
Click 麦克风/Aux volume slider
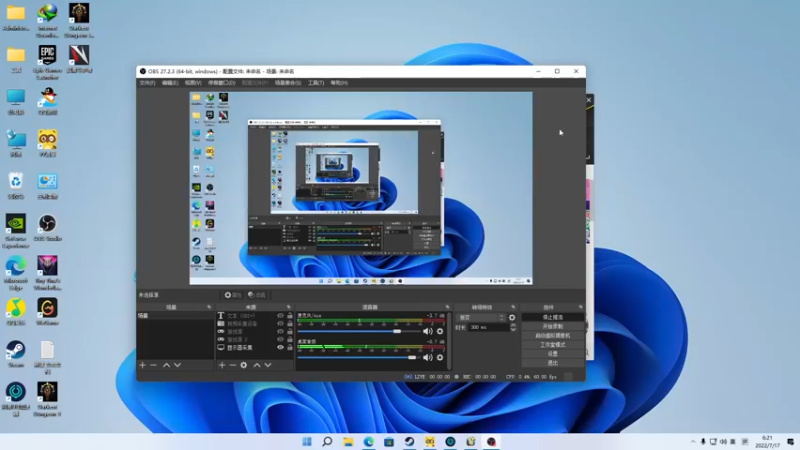point(359,331)
